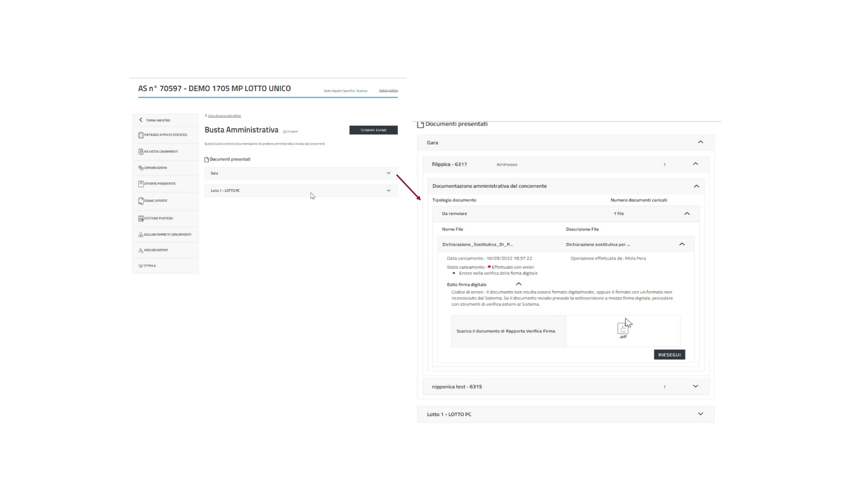Click the Comunicazioni sidebar icon

click(x=141, y=168)
